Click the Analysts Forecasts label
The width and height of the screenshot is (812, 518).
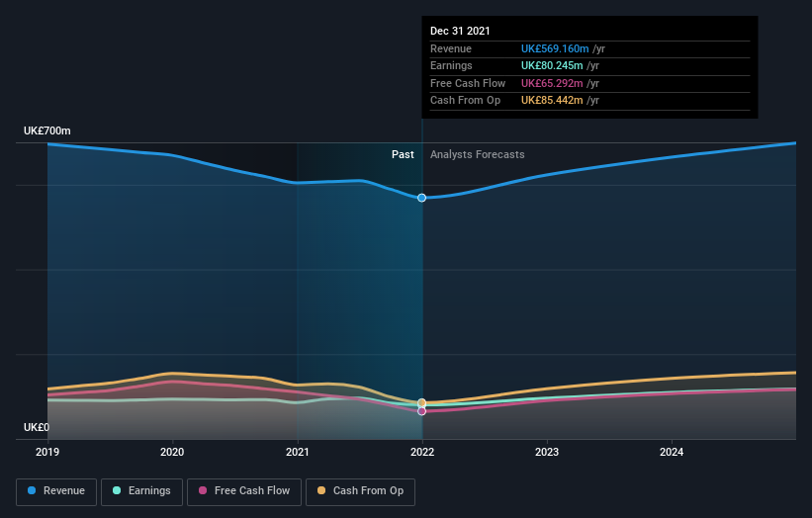click(x=478, y=155)
